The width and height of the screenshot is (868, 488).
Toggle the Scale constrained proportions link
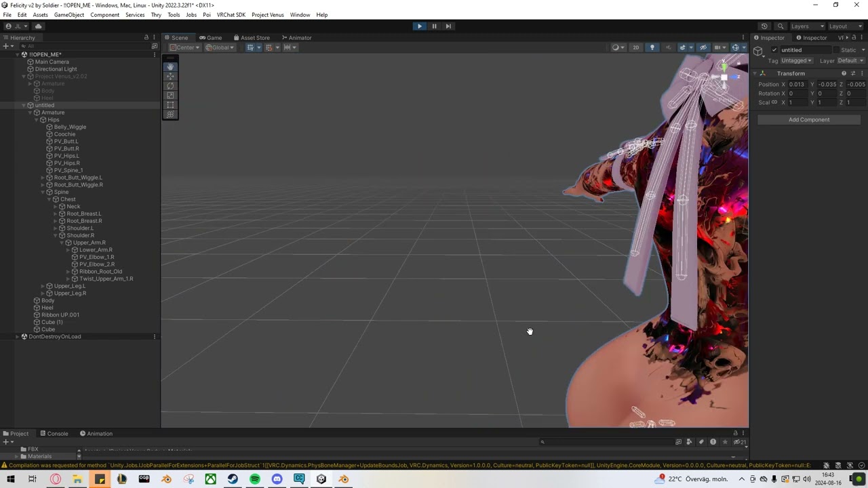(774, 102)
